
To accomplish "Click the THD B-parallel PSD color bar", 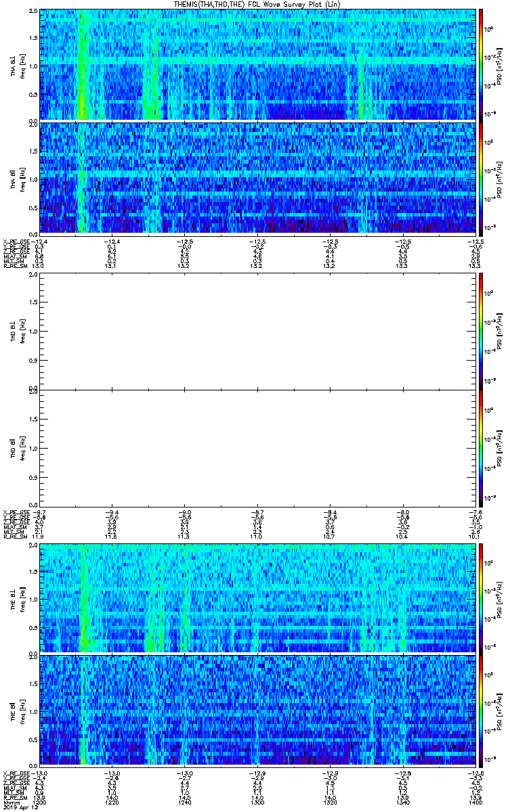I will [482, 447].
